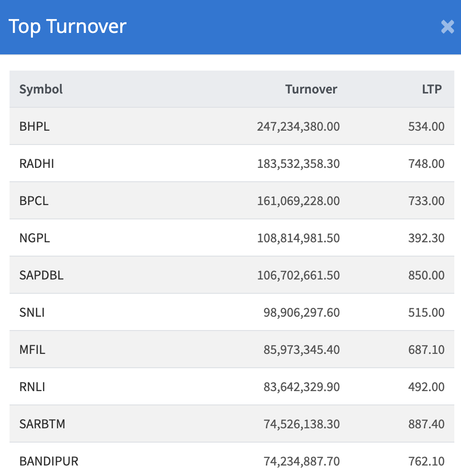Screen dimensions: 461x476
Task: Click the LTP column header
Action: pyautogui.click(x=431, y=89)
